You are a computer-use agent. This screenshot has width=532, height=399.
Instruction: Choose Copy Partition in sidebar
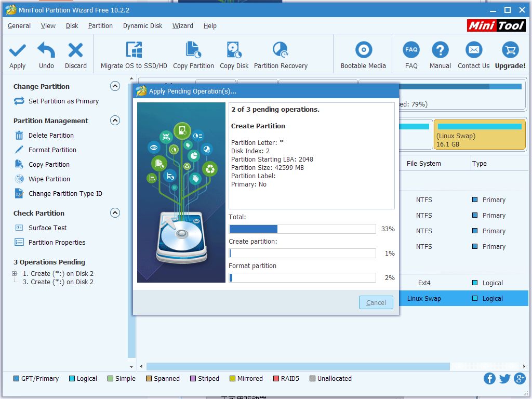(49, 165)
